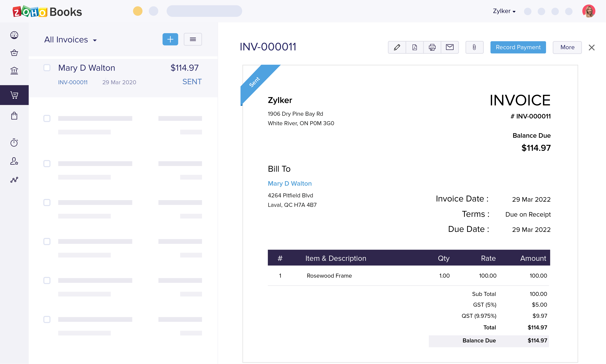The width and height of the screenshot is (606, 364).
Task: Click the Rate column header
Action: [x=488, y=258]
